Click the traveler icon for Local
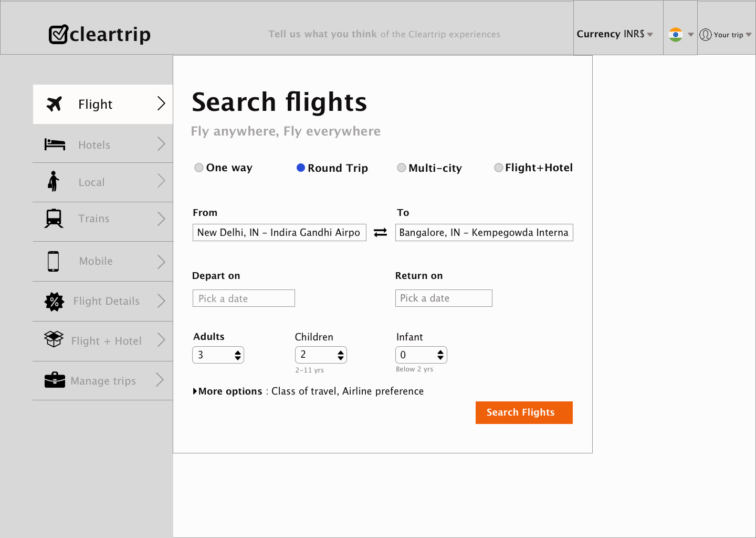Screen dimensions: 756x538 [53, 182]
